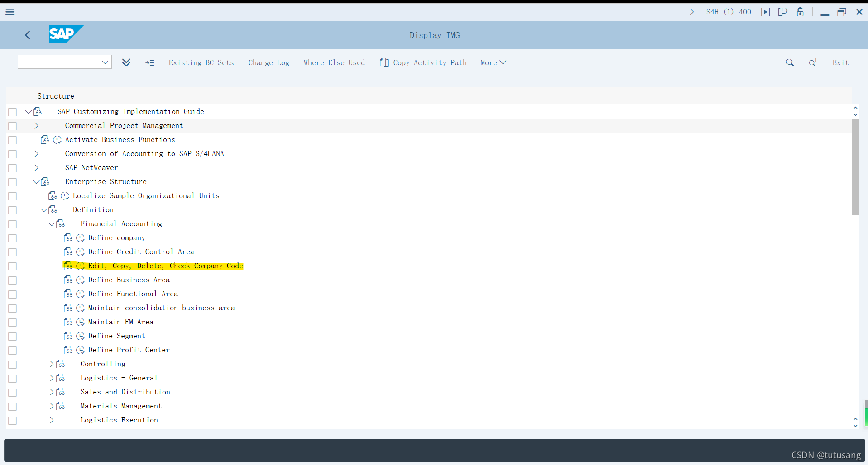The width and height of the screenshot is (868, 465).
Task: Tick checkbox for Financial Accounting row
Action: (13, 224)
